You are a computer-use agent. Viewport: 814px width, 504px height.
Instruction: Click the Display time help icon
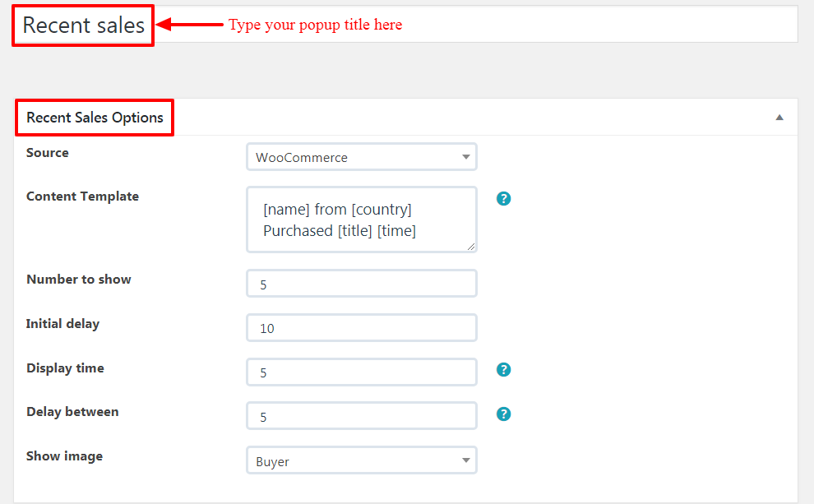pyautogui.click(x=503, y=369)
